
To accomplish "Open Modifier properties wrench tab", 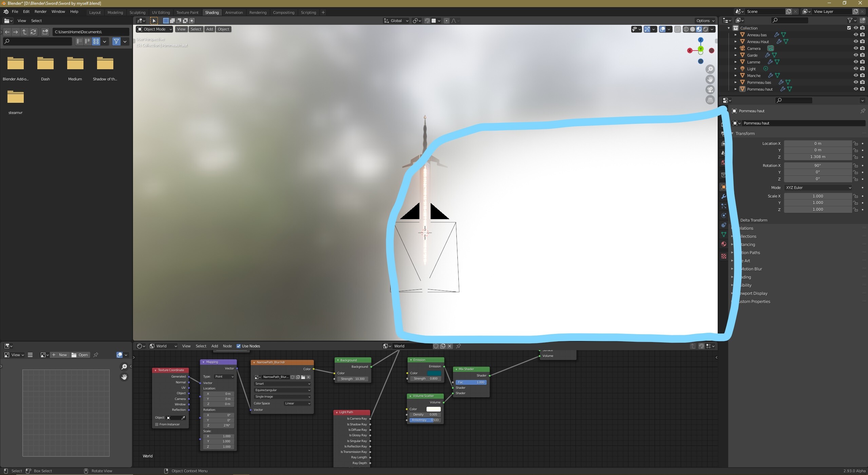I will pyautogui.click(x=723, y=196).
